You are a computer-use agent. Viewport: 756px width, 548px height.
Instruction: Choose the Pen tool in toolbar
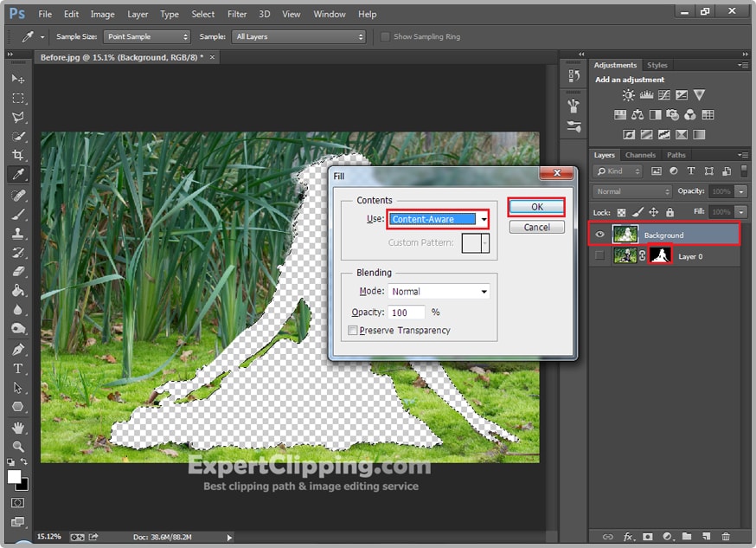[18, 350]
